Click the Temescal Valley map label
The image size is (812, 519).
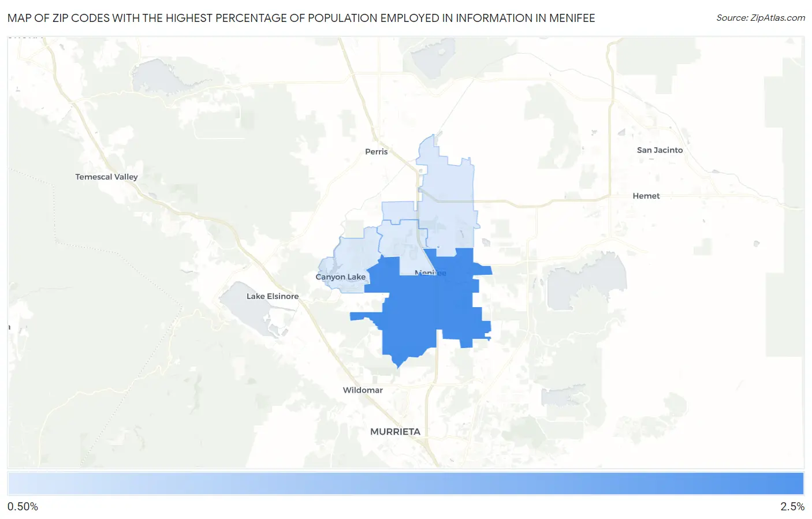106,177
